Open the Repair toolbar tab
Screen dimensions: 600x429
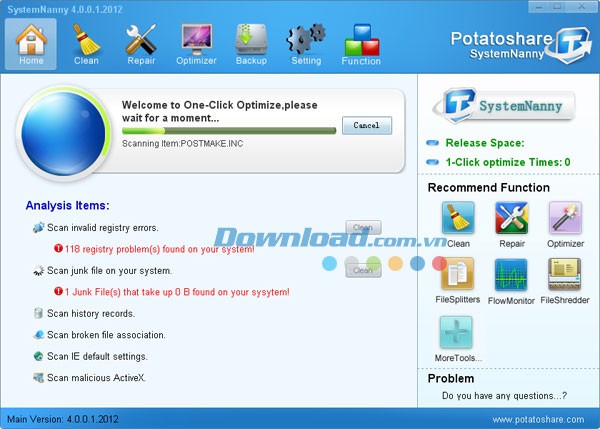pyautogui.click(x=141, y=44)
